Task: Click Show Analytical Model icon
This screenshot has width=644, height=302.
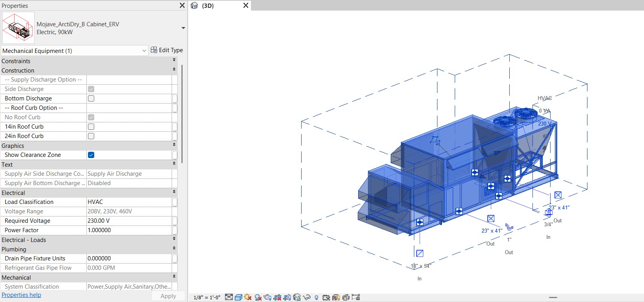Action: click(336, 297)
